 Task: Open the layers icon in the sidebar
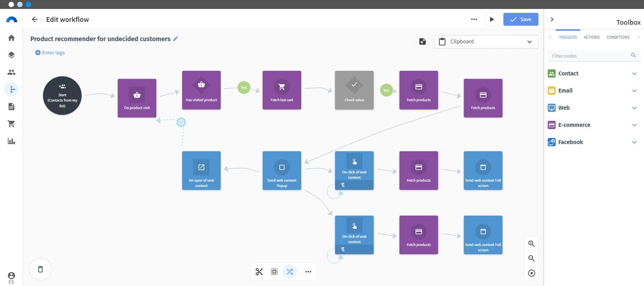(11, 55)
